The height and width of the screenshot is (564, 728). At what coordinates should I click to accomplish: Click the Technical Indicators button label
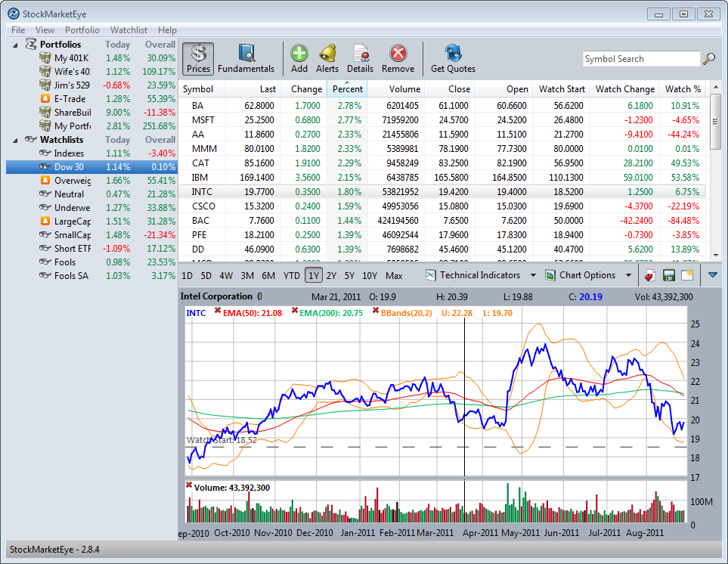(x=479, y=275)
